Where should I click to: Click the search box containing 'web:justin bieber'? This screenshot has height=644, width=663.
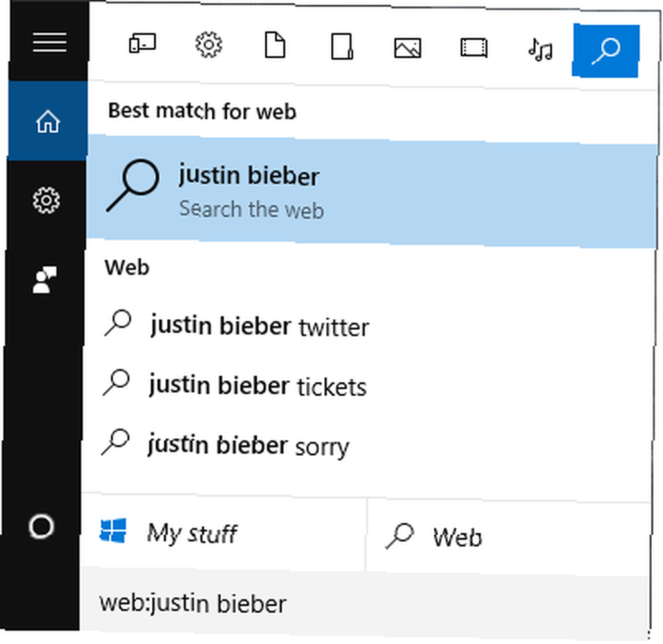point(365,603)
